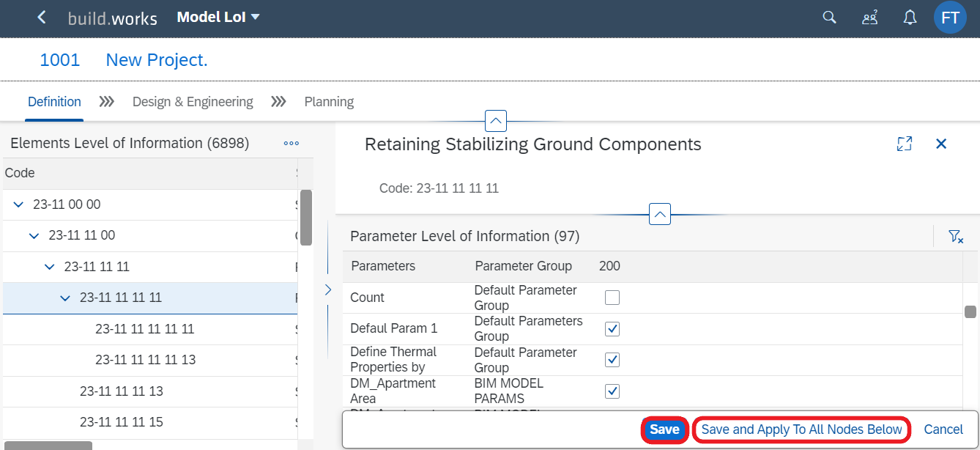Collapse tree node 23-11 00 00
Screen dimensions: 980x450
click(x=18, y=204)
